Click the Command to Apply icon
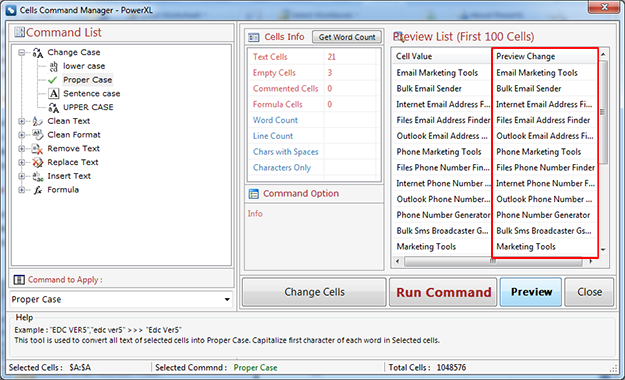Viewport: 625px width, 380px height. point(19,280)
